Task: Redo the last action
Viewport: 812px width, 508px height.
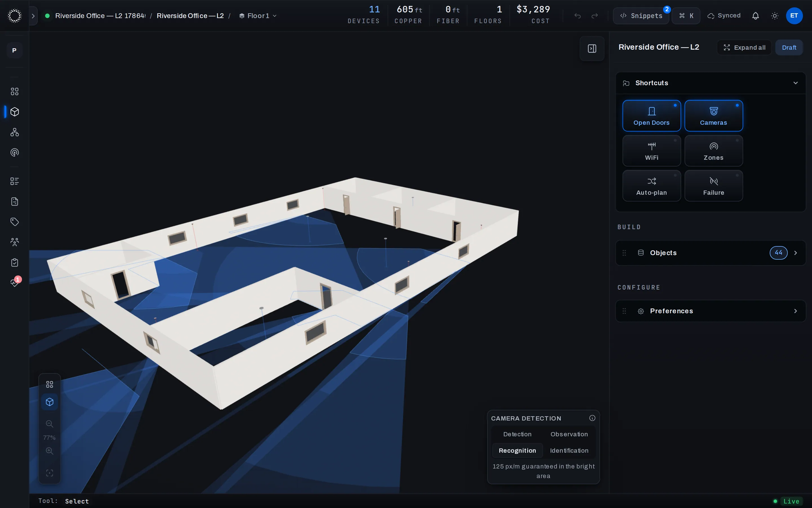Action: pyautogui.click(x=595, y=16)
